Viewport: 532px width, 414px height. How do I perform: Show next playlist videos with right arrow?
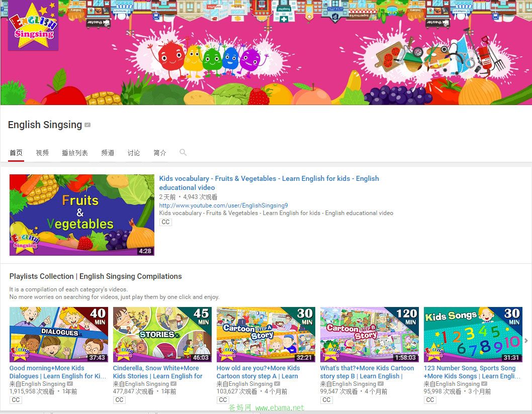526,341
